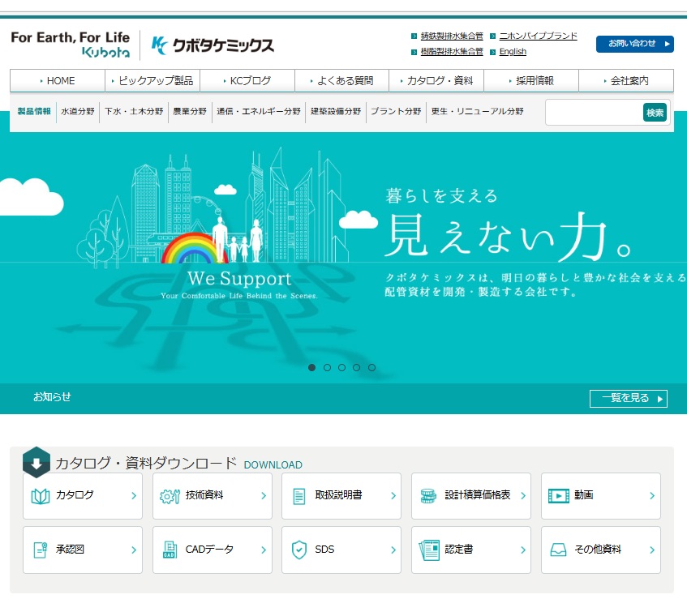Click the 取扱説明書 document icon

[x=299, y=496]
